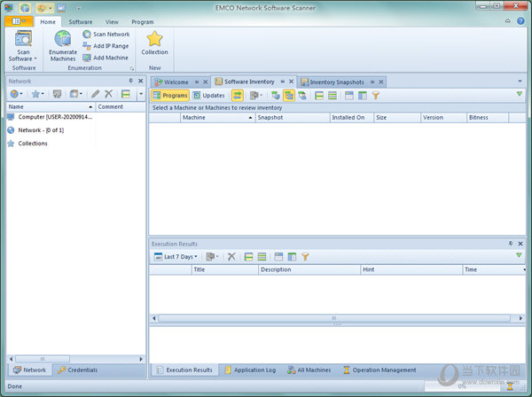
Task: Click Execution Results horizontal scrollbar
Action: (x=334, y=318)
